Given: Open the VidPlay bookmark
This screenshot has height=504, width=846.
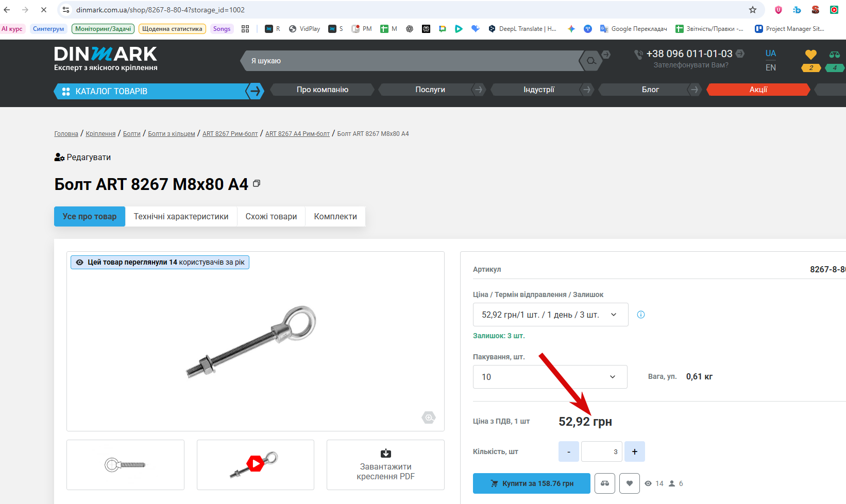Looking at the screenshot, I should 304,29.
